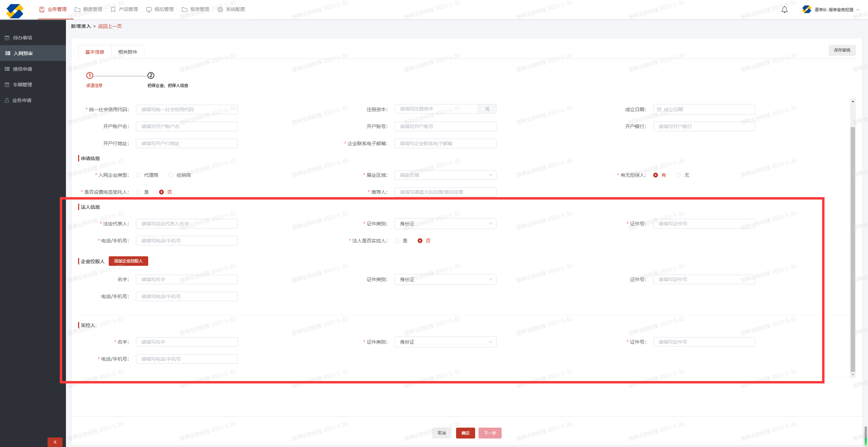The width and height of the screenshot is (868, 447).
Task: Open the 展业区域 dropdown
Action: point(445,175)
